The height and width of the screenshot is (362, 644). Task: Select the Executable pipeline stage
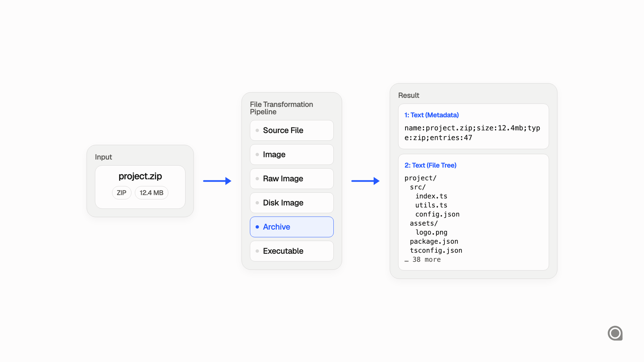tap(291, 251)
